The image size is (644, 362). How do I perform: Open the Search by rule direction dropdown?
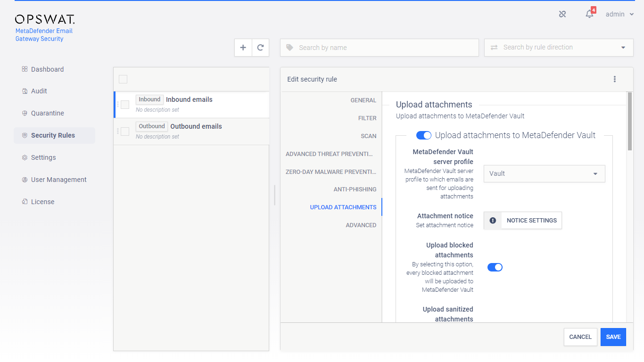[559, 48]
